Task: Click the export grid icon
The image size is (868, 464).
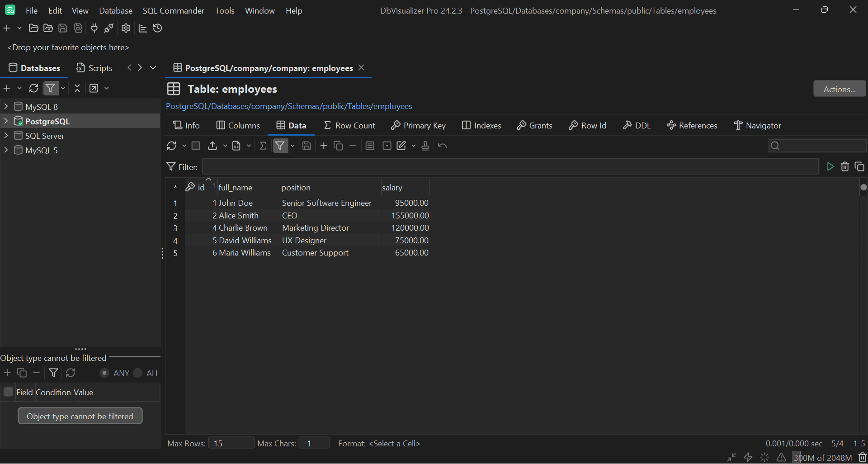Action: pyautogui.click(x=213, y=146)
